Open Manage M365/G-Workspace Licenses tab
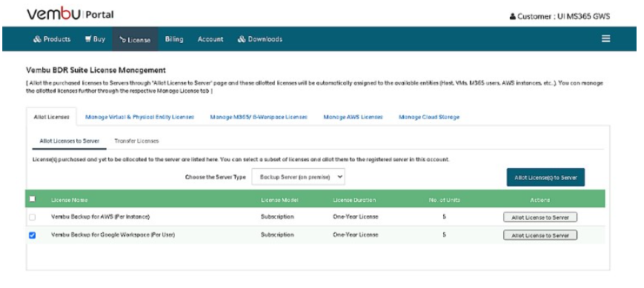Screen dimensions: 644x288 259,117
